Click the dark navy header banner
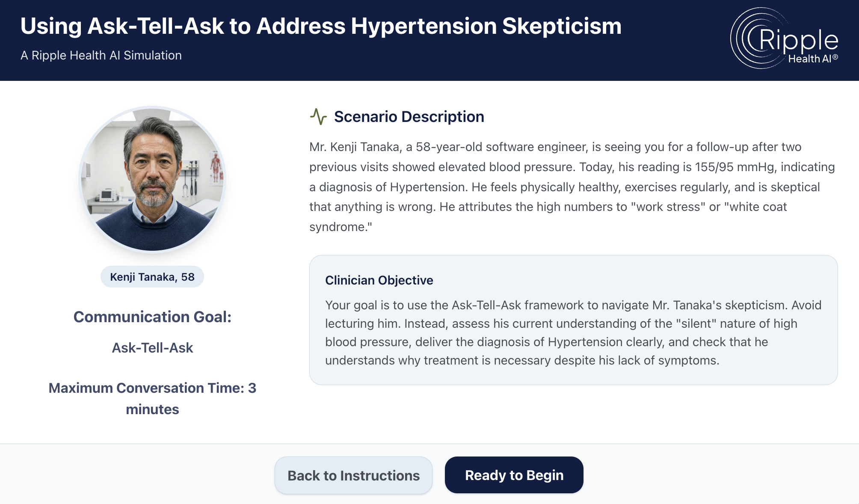Screen dimensions: 859x504 [429, 40]
